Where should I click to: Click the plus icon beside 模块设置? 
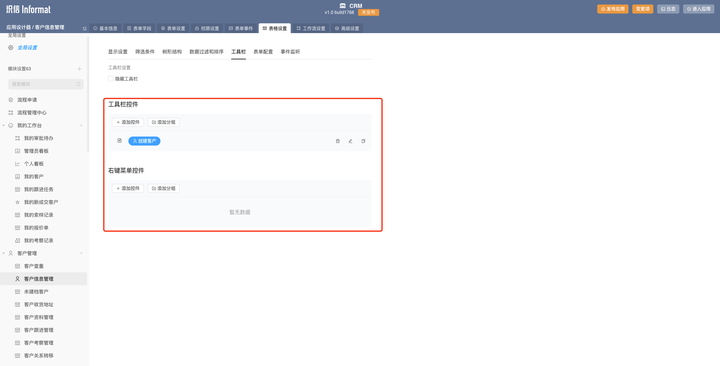tap(79, 69)
